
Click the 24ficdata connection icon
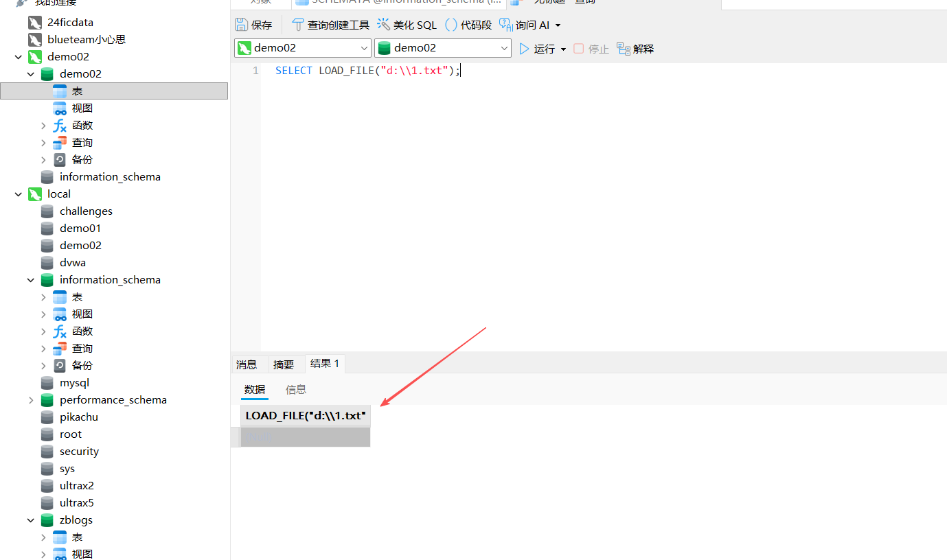(35, 23)
